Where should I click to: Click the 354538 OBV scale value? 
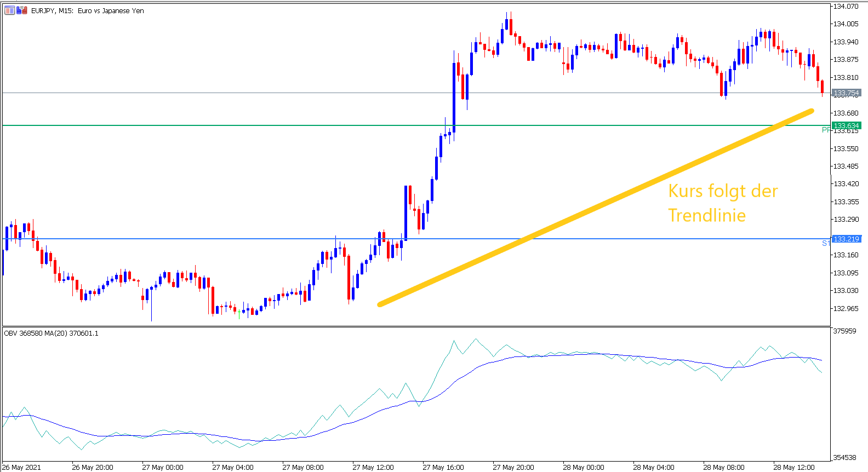844,457
